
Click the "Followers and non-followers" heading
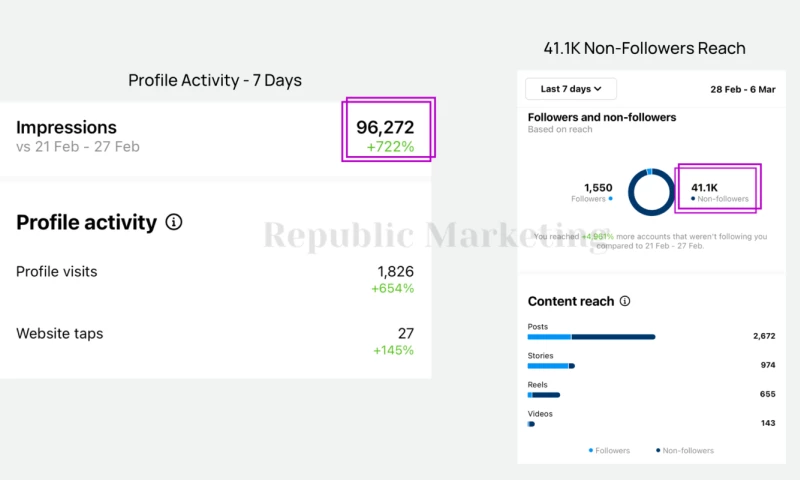click(x=602, y=117)
